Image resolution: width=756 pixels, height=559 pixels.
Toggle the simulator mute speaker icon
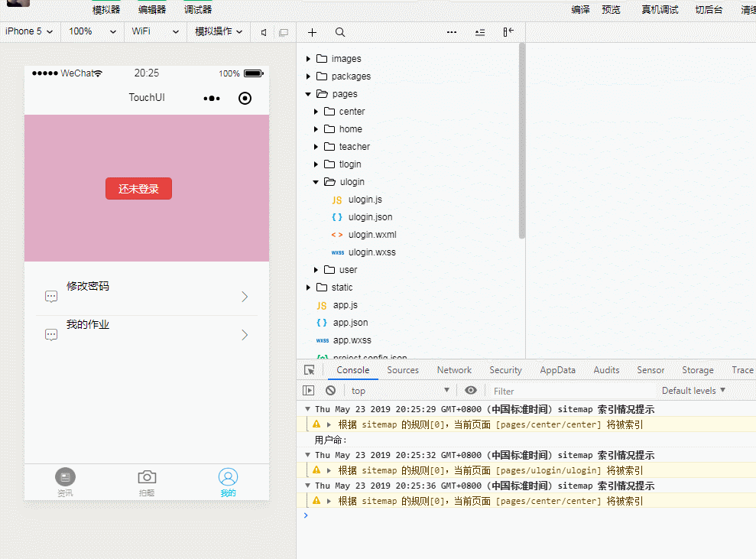(x=264, y=32)
